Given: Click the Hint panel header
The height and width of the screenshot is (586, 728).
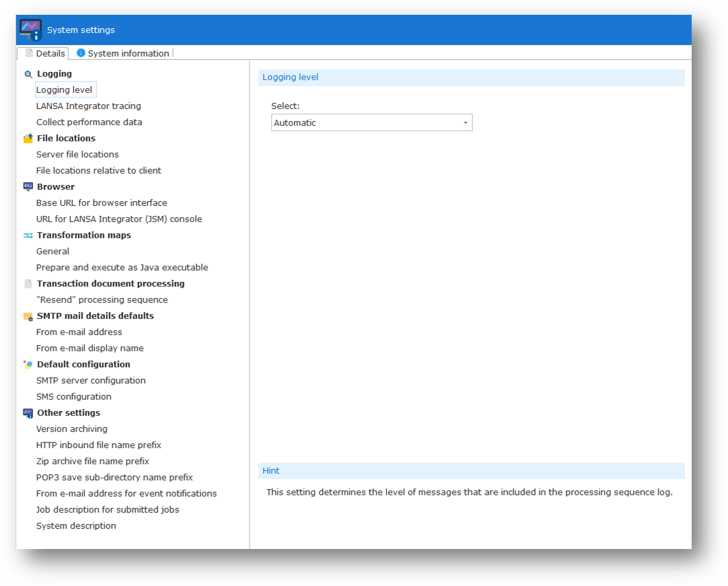Looking at the screenshot, I should click(471, 471).
